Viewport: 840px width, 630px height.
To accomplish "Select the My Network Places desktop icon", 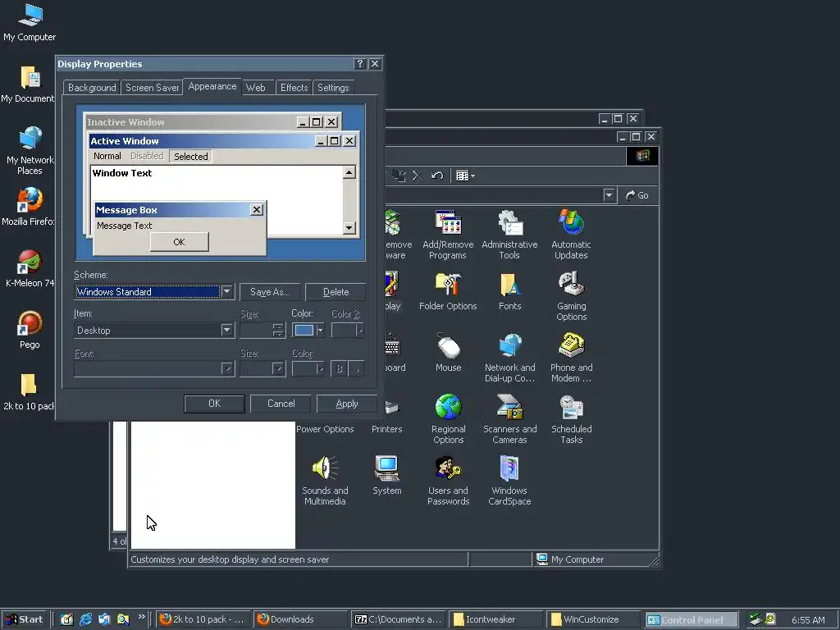I will (x=30, y=151).
